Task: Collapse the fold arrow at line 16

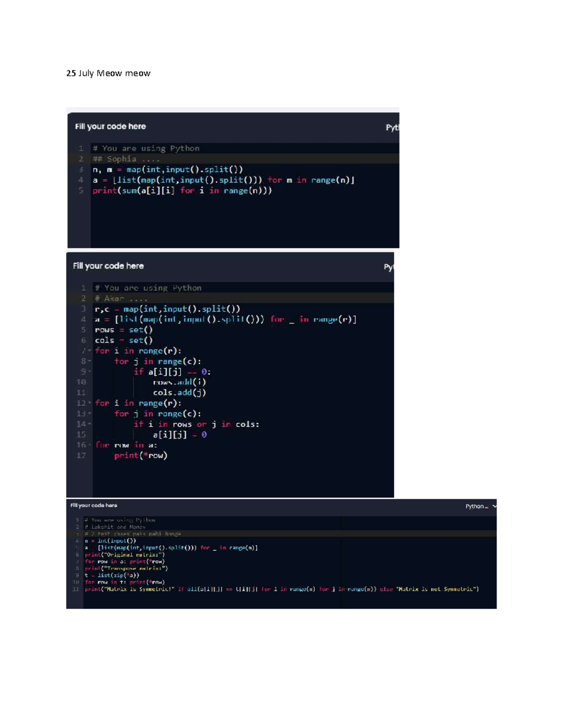Action: click(90, 445)
